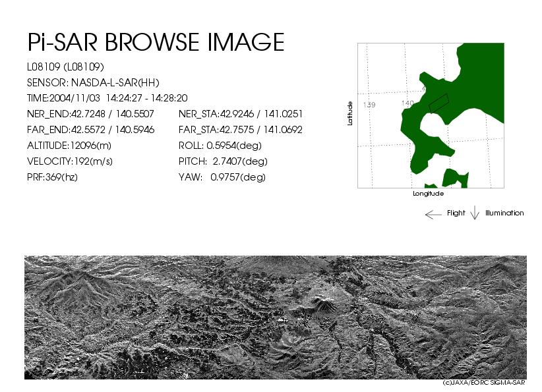The width and height of the screenshot is (542, 392).
Task: Click the 140 longitude grid label
Action: pos(407,103)
